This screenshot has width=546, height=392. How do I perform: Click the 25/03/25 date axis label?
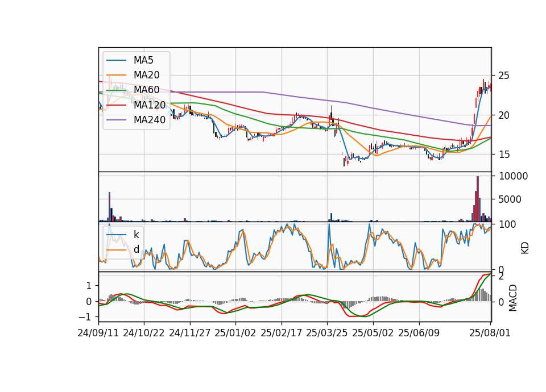tap(327, 333)
